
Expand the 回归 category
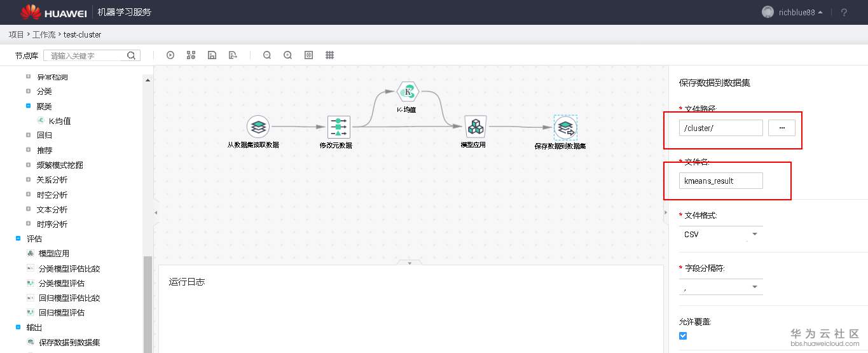[x=28, y=135]
